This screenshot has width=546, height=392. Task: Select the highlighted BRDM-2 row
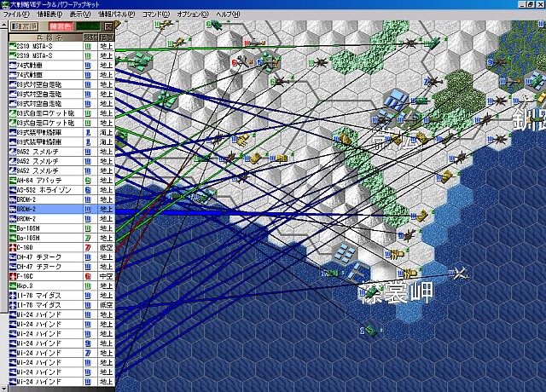click(43, 208)
